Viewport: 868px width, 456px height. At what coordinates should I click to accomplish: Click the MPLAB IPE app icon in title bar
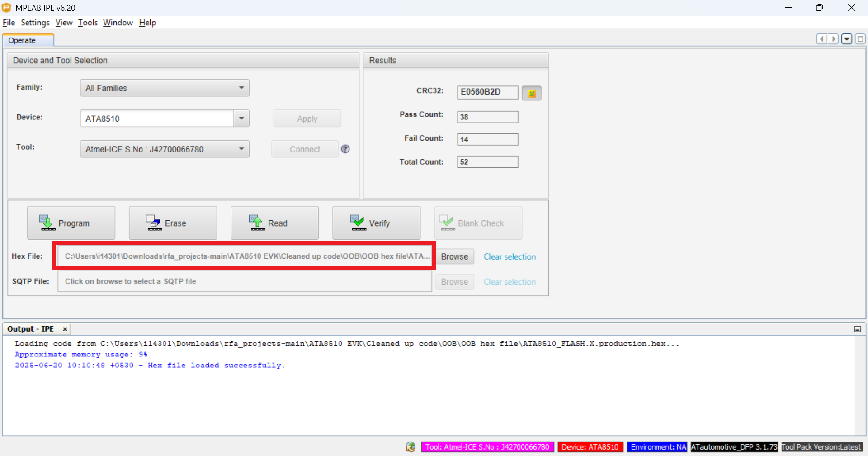(7, 8)
